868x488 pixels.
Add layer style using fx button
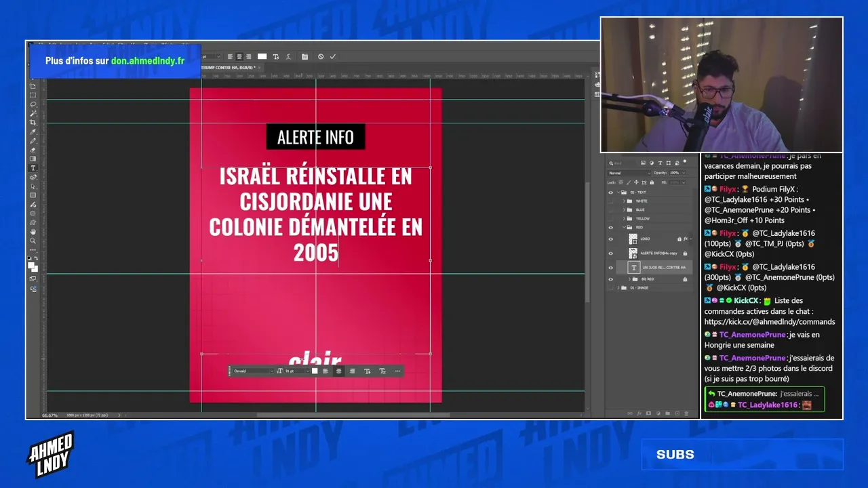(639, 413)
